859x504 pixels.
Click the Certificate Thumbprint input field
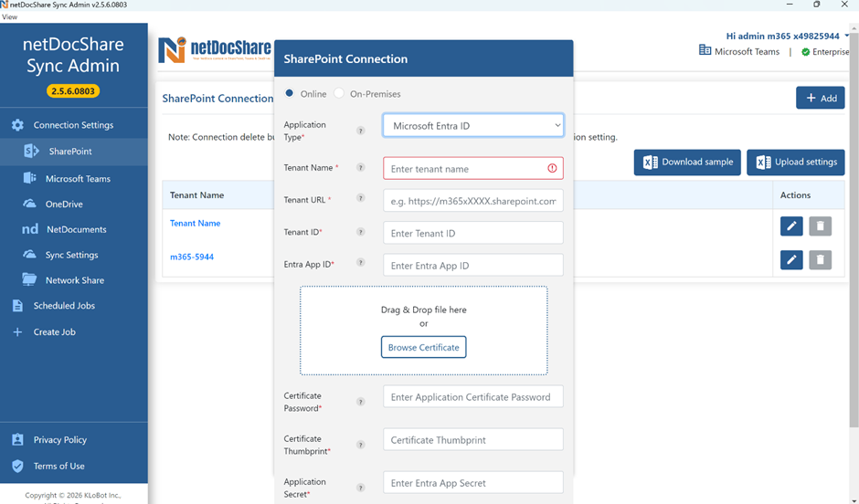473,440
